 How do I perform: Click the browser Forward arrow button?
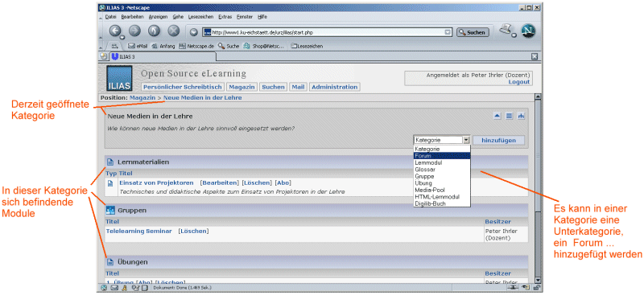tap(134, 31)
